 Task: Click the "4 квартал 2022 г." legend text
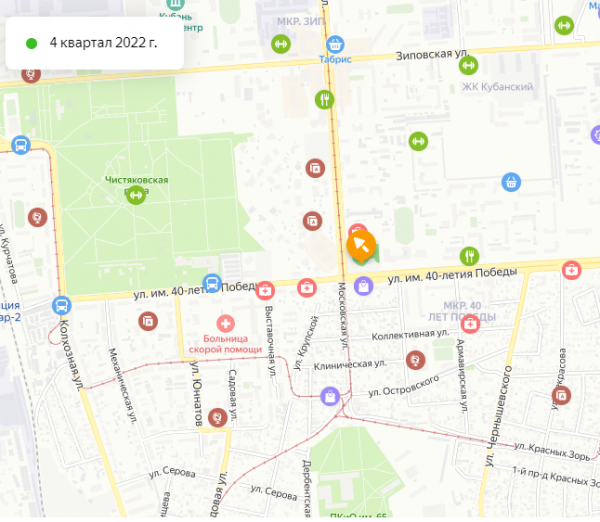pos(103,43)
